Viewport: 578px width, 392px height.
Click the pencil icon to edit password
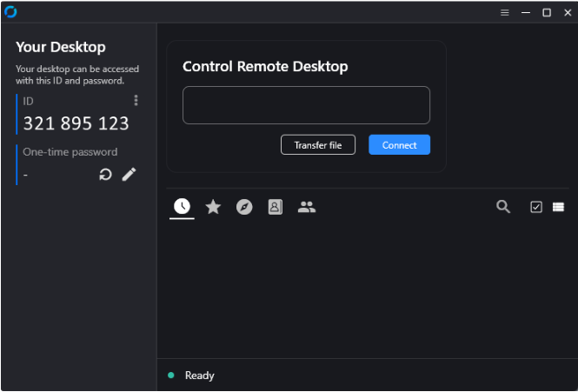(x=129, y=174)
